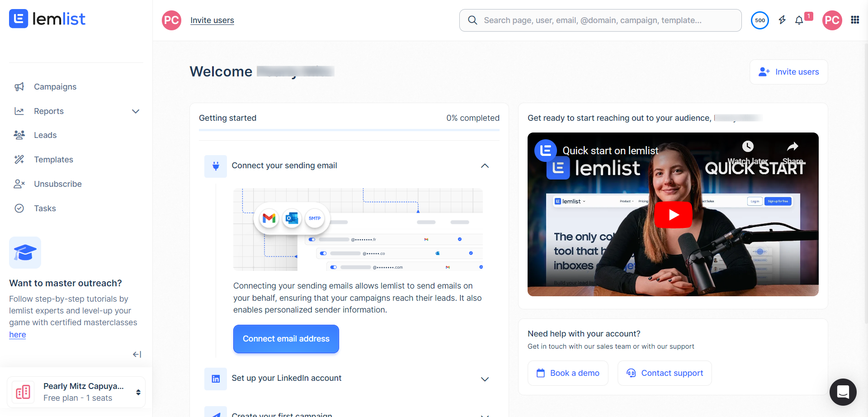Click the search magnifier icon
Viewport: 868px width, 417px height.
(472, 20)
